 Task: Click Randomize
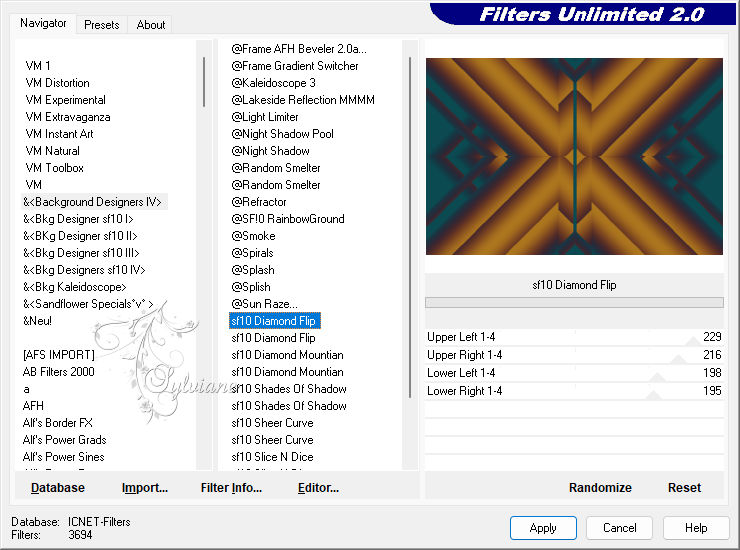[600, 488]
